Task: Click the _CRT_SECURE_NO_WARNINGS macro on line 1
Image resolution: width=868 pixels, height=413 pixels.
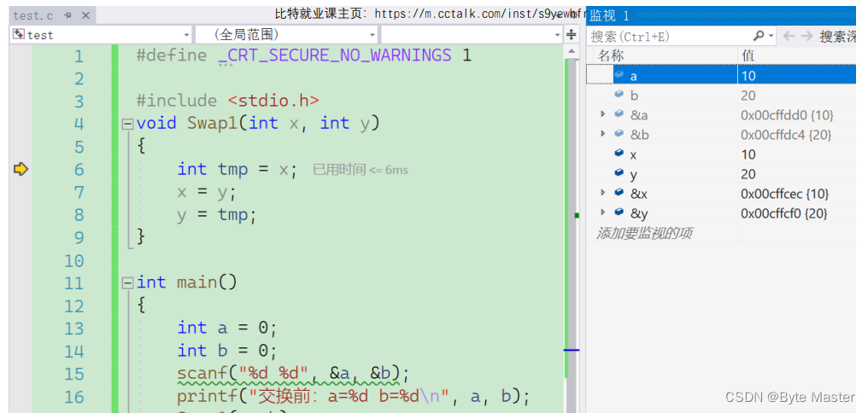Action: 335,55
